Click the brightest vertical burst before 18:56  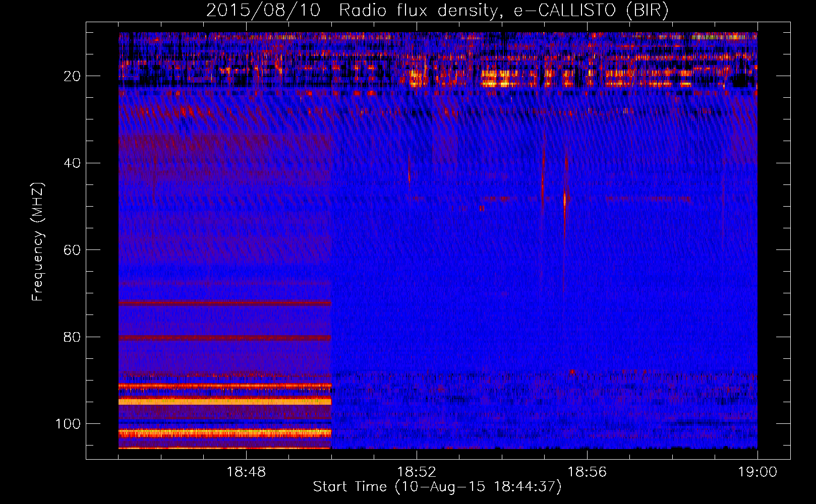(565, 199)
